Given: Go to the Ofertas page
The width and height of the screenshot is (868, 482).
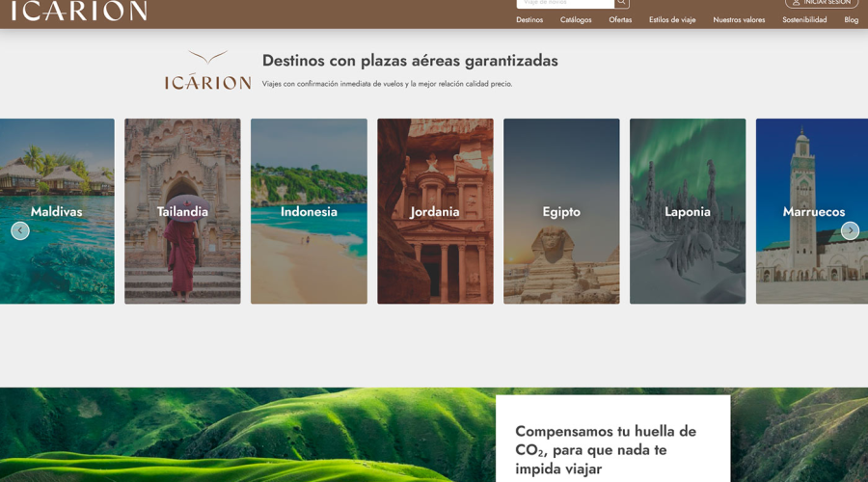Looking at the screenshot, I should point(620,20).
